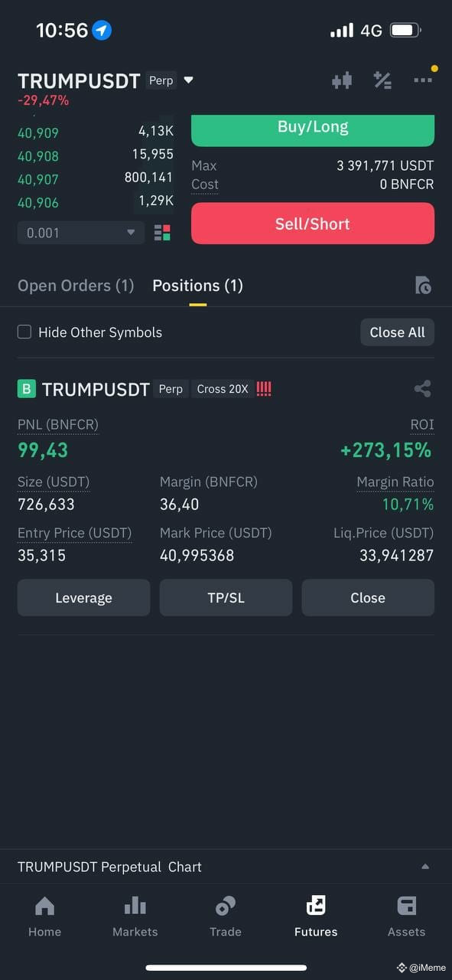452x980 pixels.
Task: Click the order book layout icon
Action: click(161, 231)
